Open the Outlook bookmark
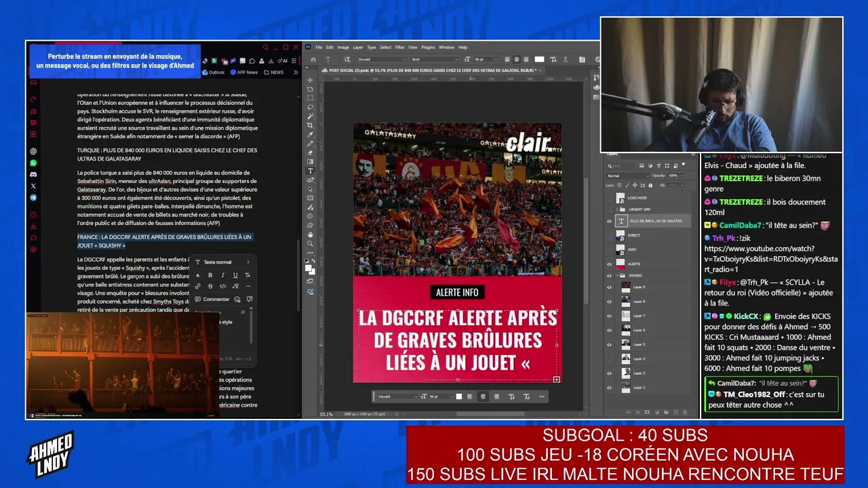 click(212, 73)
